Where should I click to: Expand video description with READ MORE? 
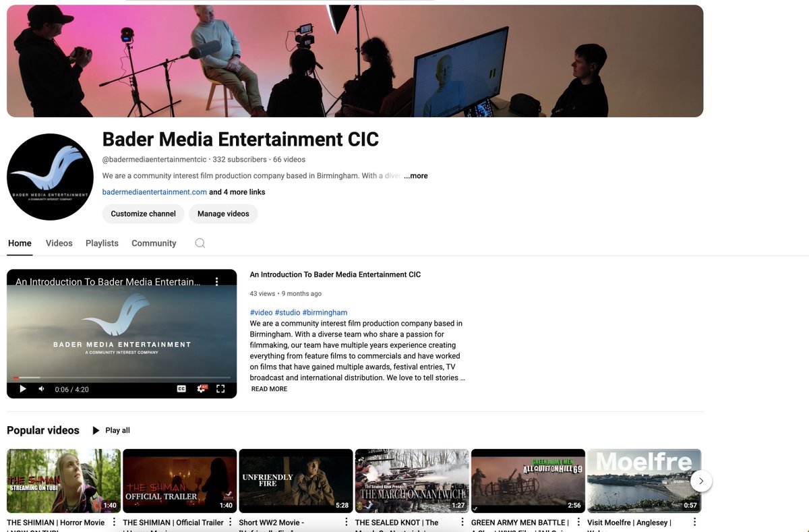269,389
